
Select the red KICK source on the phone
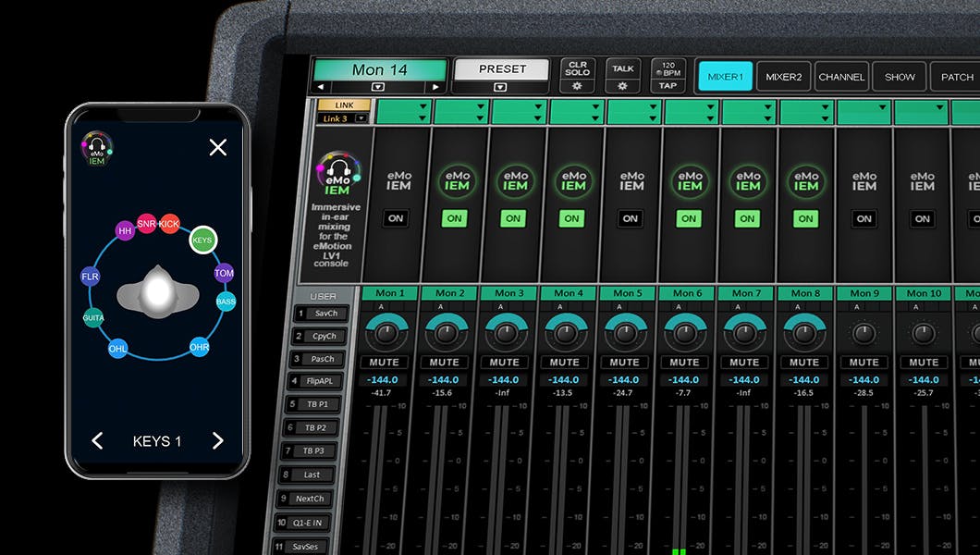click(169, 224)
